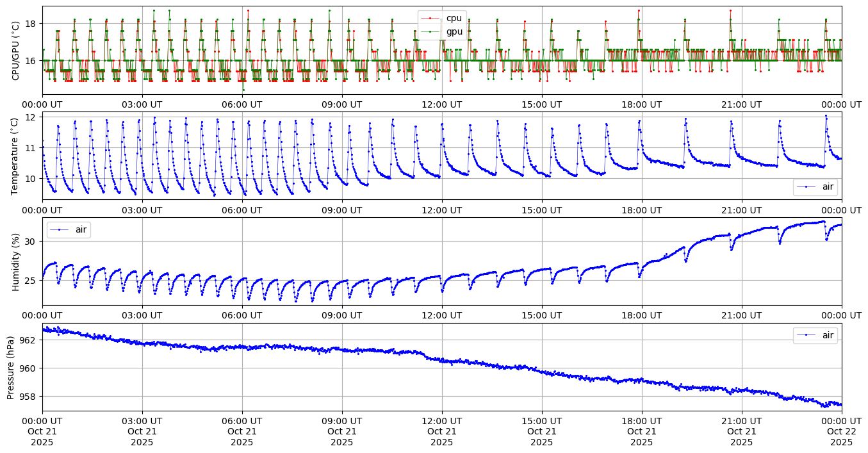Viewport: 868px width, 453px height.
Task: Click the 12:00 UT Oct 21 2025 bottom tick label
Action: pos(442,431)
